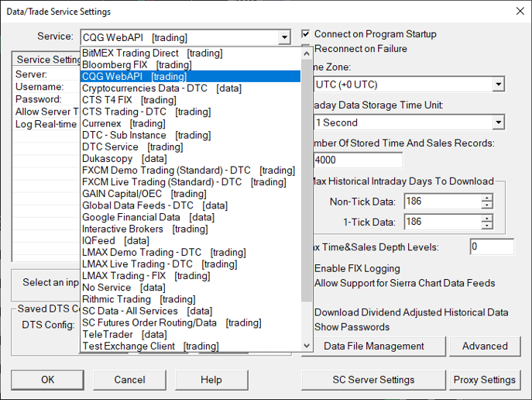Choose LMAX Trading - FIX service
This screenshot has width=532, height=400.
(x=190, y=276)
